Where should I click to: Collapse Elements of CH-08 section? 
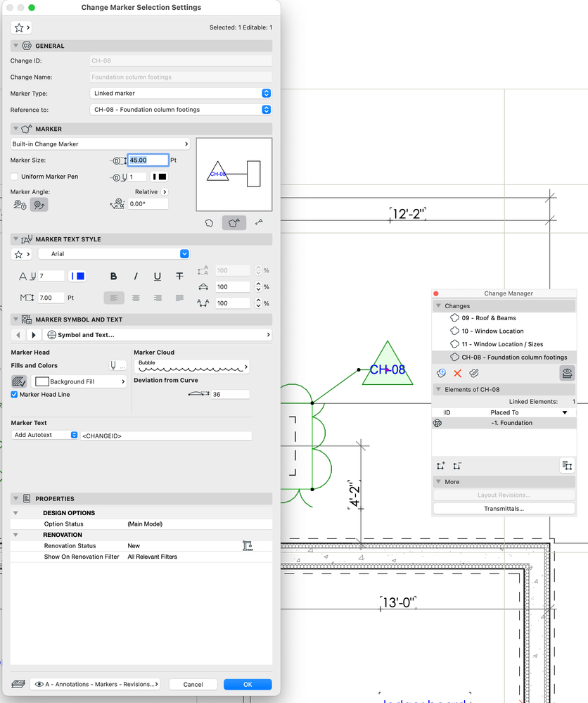click(x=438, y=389)
